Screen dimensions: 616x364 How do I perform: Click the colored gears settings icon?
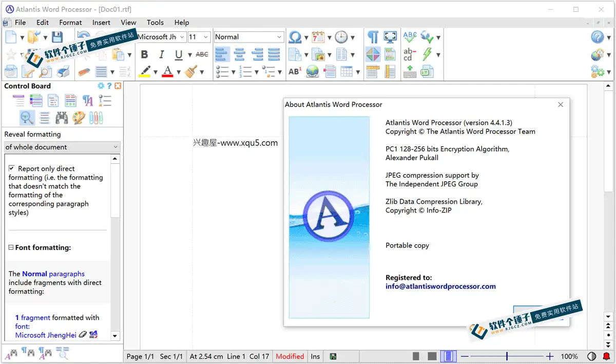598,71
